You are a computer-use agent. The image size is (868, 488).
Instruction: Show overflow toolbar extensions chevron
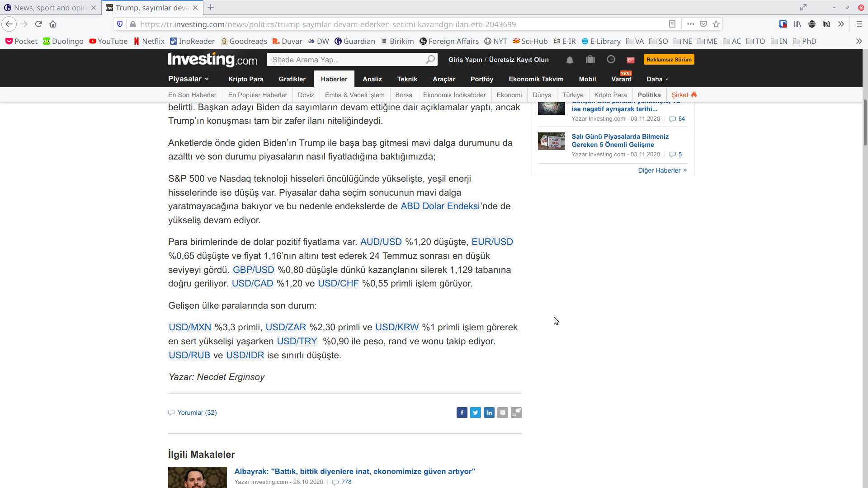pos(841,24)
